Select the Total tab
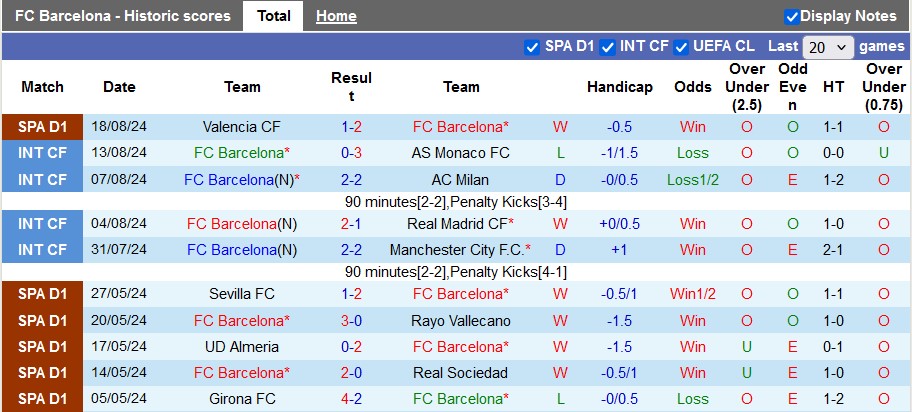This screenshot has width=912, height=412. click(x=274, y=16)
